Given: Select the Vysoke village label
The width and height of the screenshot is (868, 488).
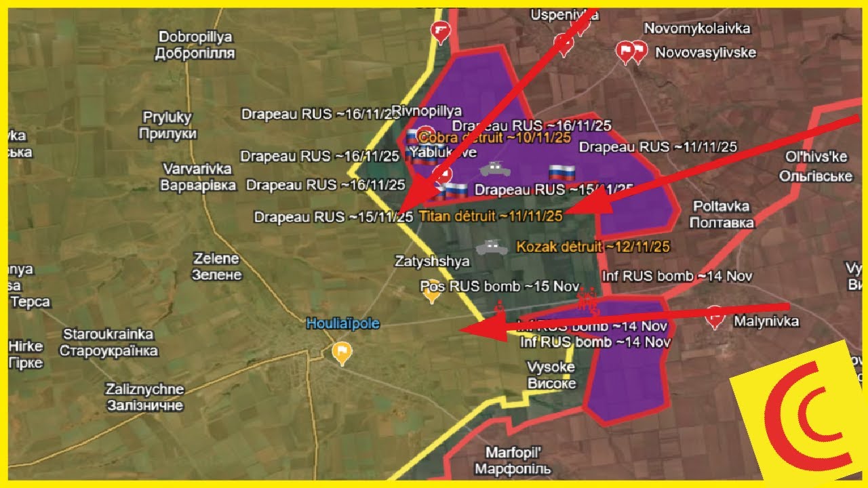Looking at the screenshot, I should tap(551, 375).
